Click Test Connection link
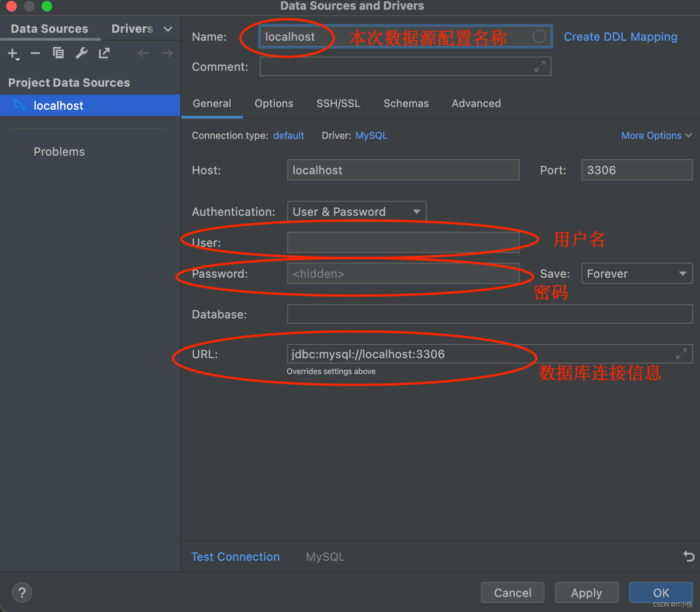This screenshot has width=700, height=612. tap(236, 557)
